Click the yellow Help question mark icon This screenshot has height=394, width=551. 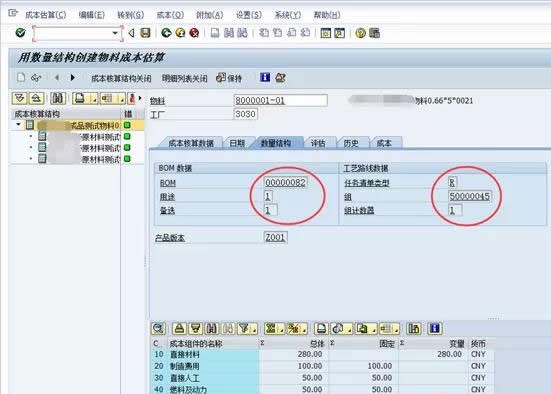tap(361, 33)
